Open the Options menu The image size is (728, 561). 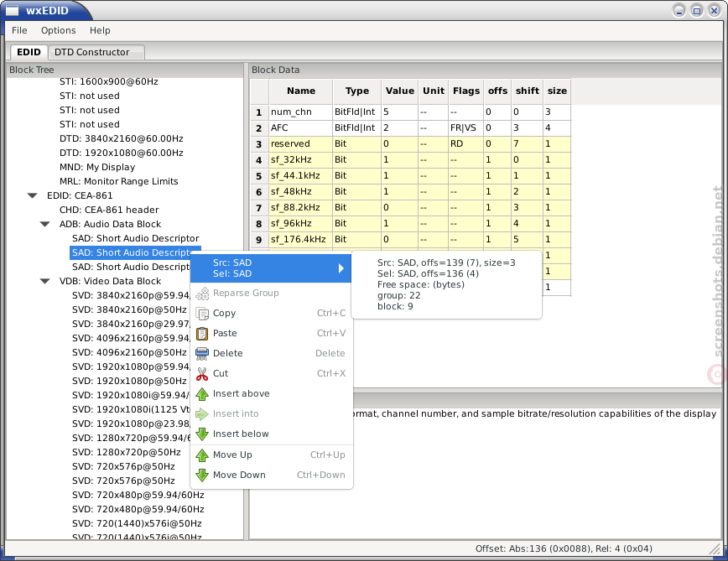click(59, 30)
